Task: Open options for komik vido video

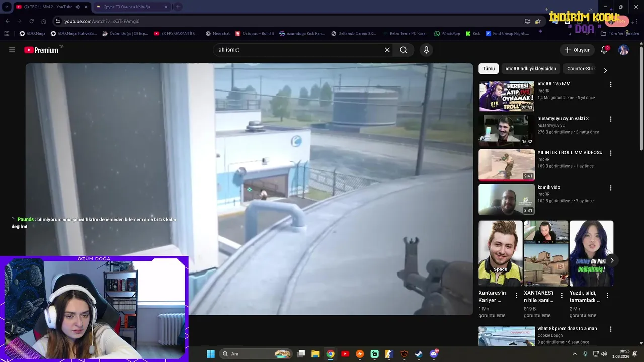Action: click(611, 188)
